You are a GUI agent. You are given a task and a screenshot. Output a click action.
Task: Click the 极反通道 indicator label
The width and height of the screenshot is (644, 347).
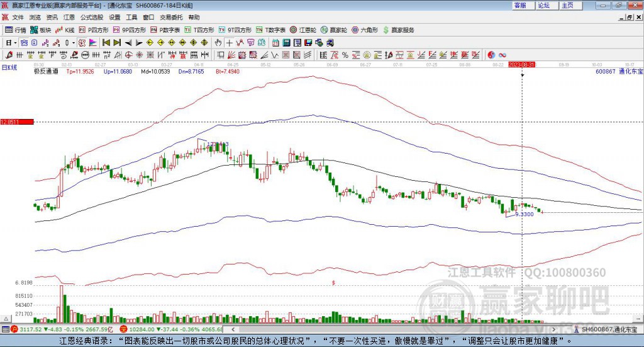pos(46,72)
